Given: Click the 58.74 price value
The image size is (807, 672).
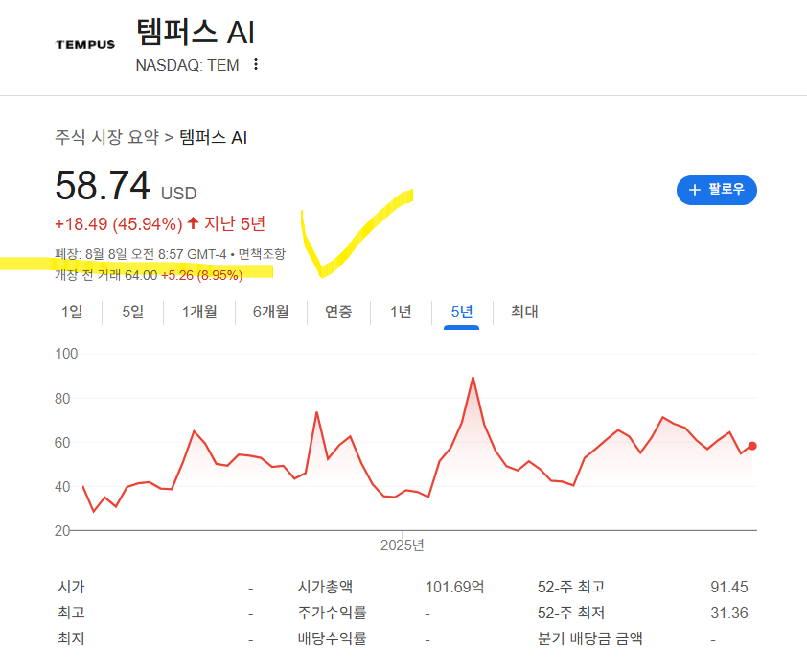Looking at the screenshot, I should pos(103,185).
